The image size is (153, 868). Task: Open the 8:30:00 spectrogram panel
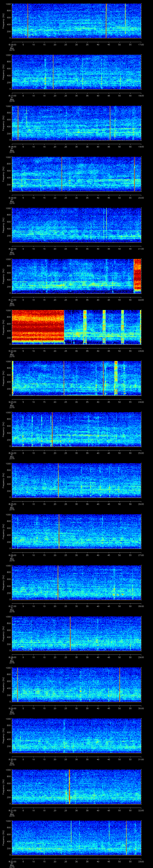pyautogui.click(x=76, y=735)
